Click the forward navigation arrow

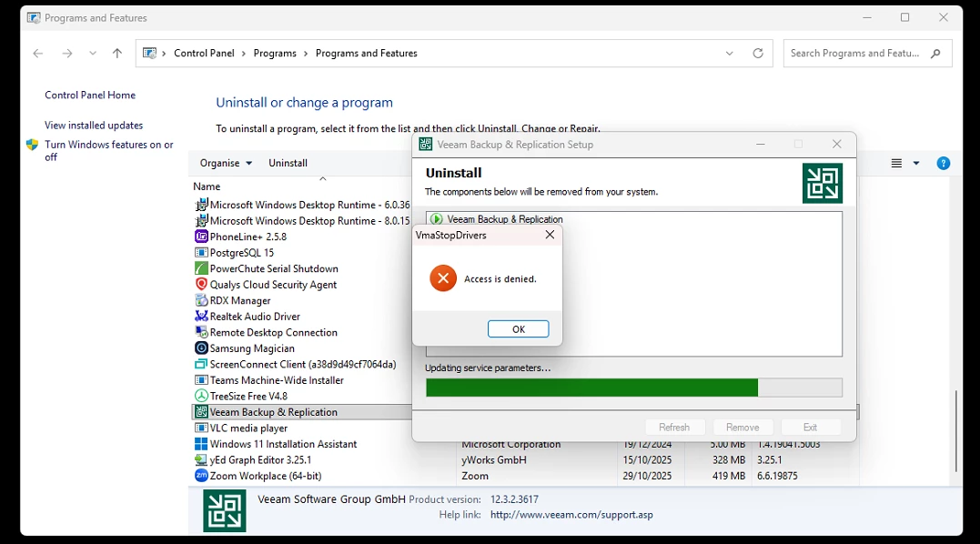pyautogui.click(x=66, y=53)
